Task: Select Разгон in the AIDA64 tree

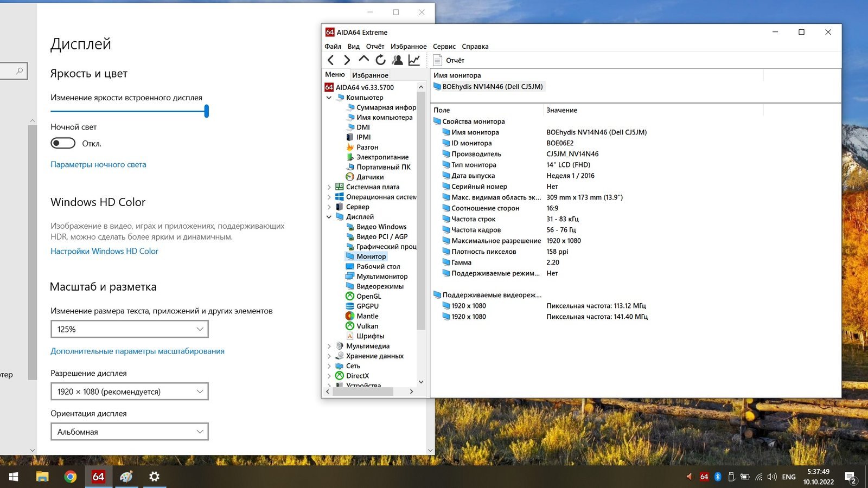Action: coord(362,147)
